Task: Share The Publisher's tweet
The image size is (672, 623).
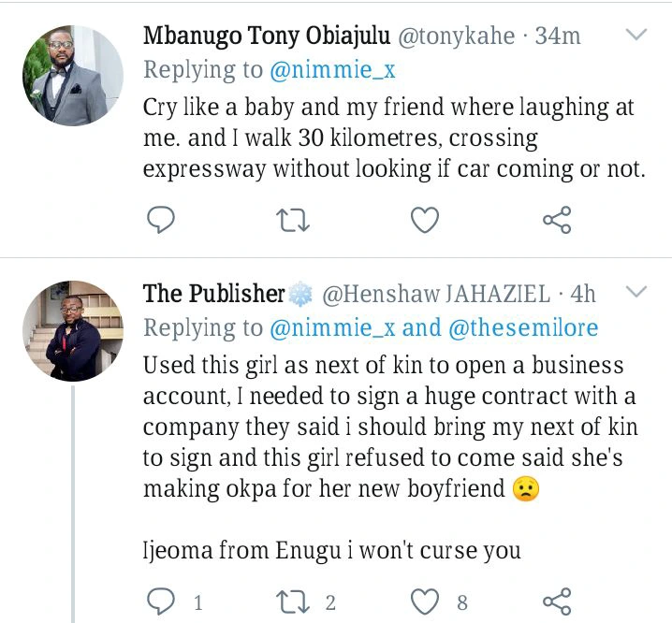Action: tap(557, 601)
